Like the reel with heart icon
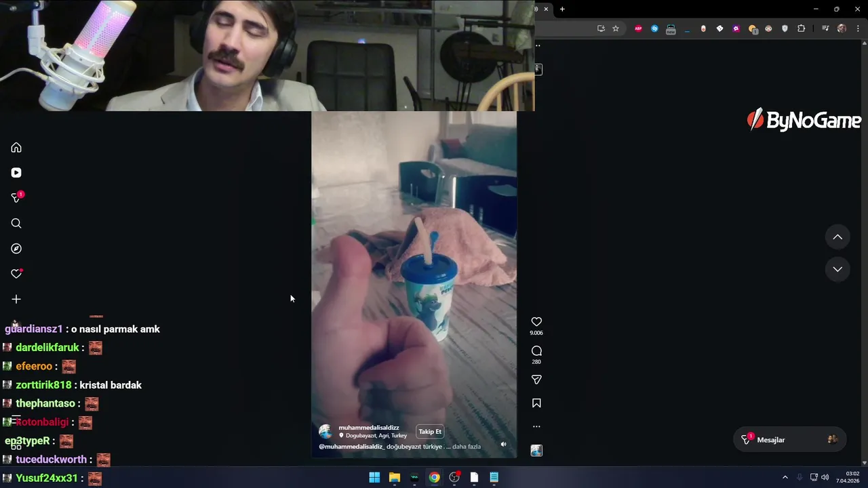The width and height of the screenshot is (868, 488). click(x=536, y=322)
